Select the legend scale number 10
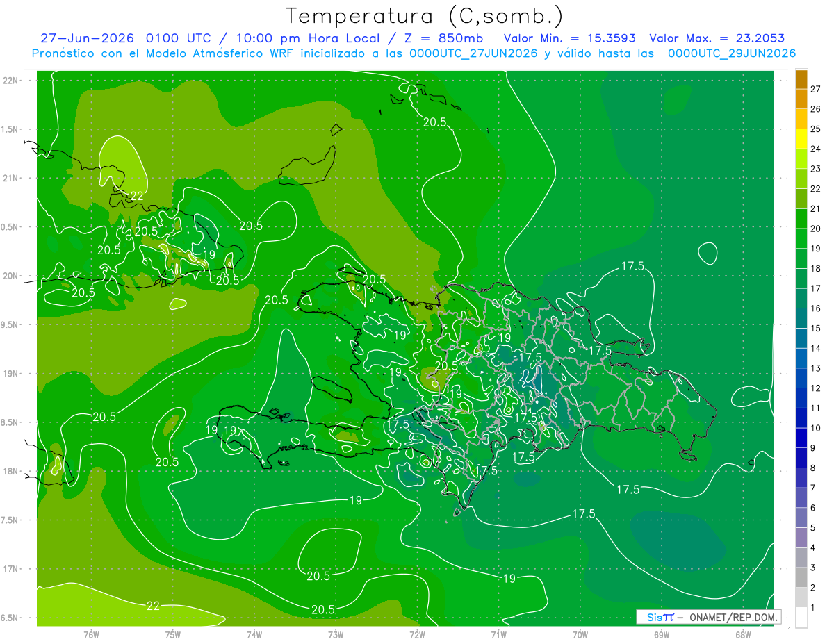This screenshot has width=834, height=644. coord(815,428)
